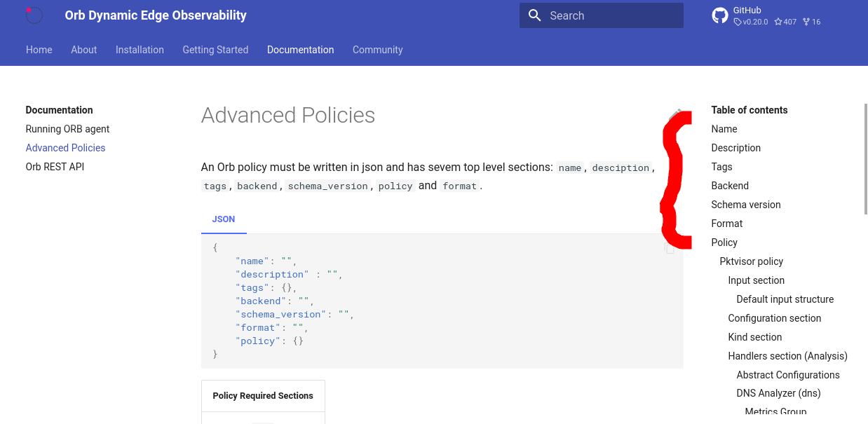Click the Orb logo icon

pos(34,15)
